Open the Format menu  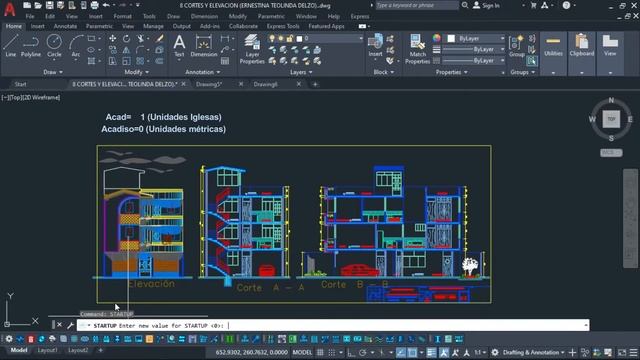click(122, 16)
